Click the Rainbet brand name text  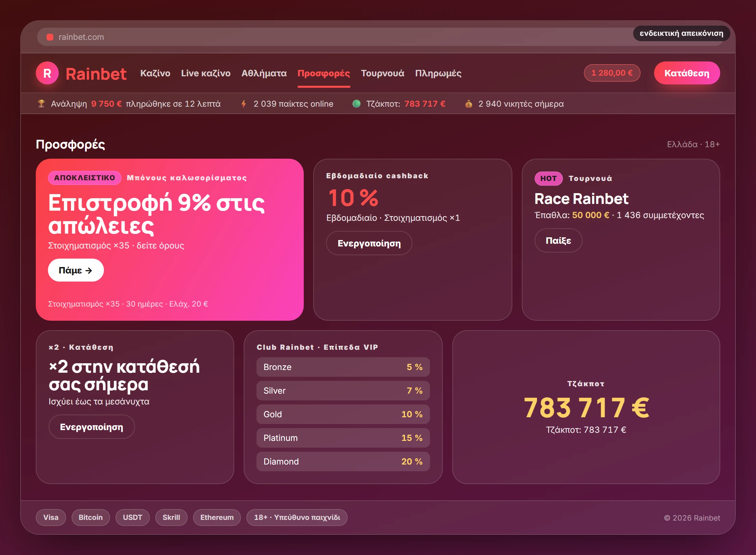(x=96, y=74)
